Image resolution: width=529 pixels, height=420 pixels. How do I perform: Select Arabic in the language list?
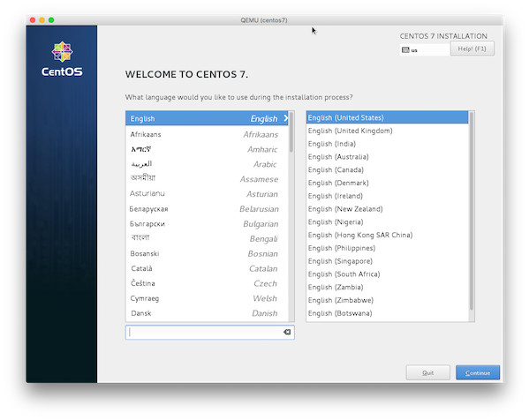[x=207, y=164]
